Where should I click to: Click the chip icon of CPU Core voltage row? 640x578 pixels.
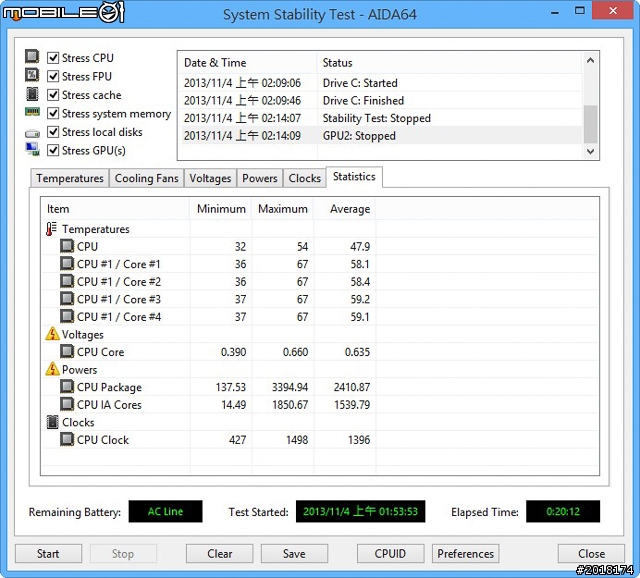point(67,351)
